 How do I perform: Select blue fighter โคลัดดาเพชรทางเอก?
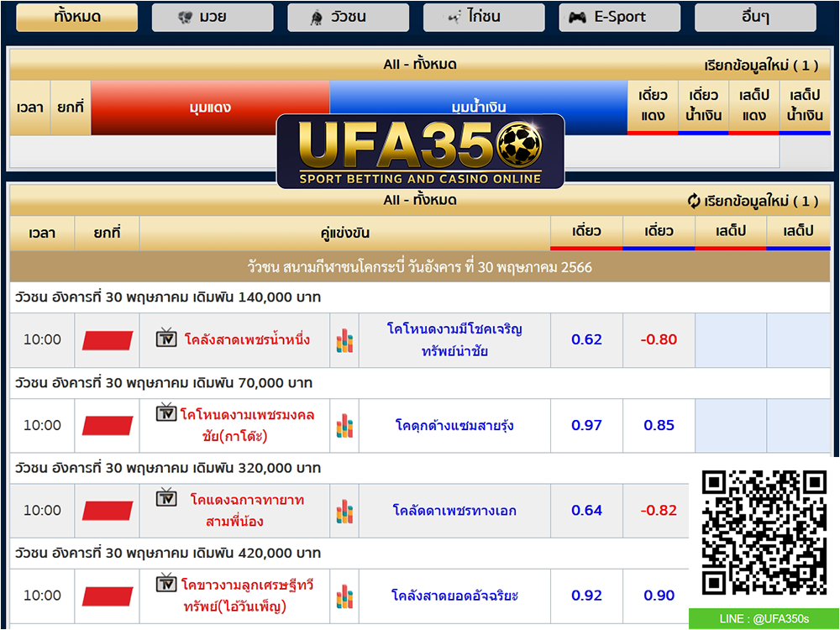[x=454, y=511]
